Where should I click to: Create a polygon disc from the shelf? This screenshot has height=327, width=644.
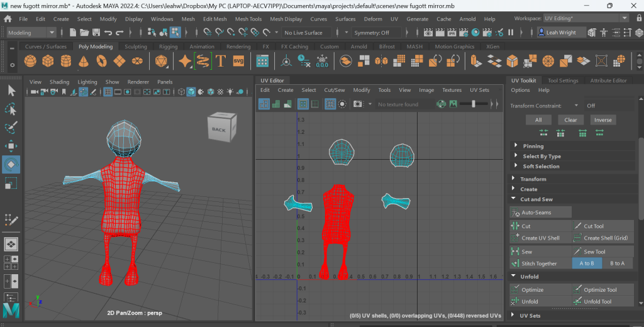(x=137, y=61)
